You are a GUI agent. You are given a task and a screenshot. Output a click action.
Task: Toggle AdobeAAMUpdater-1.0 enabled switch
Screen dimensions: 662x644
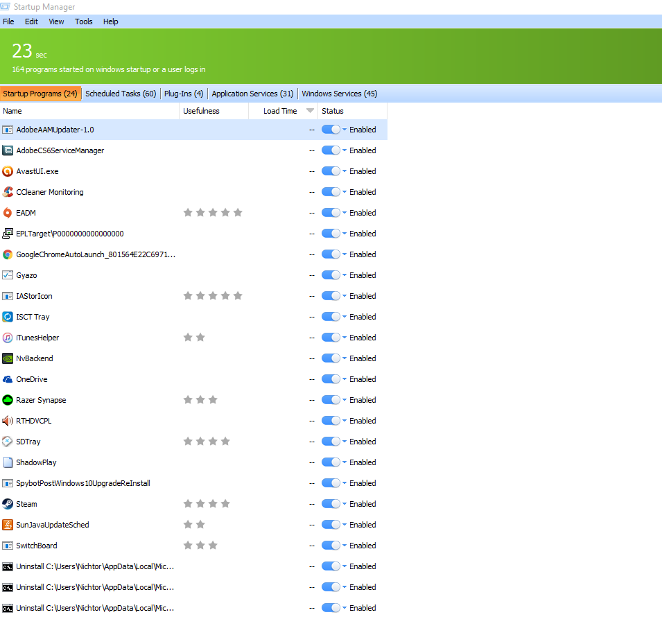331,130
